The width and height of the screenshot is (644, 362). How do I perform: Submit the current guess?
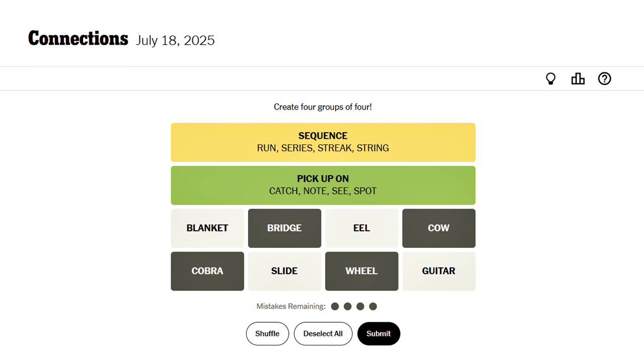tap(378, 333)
